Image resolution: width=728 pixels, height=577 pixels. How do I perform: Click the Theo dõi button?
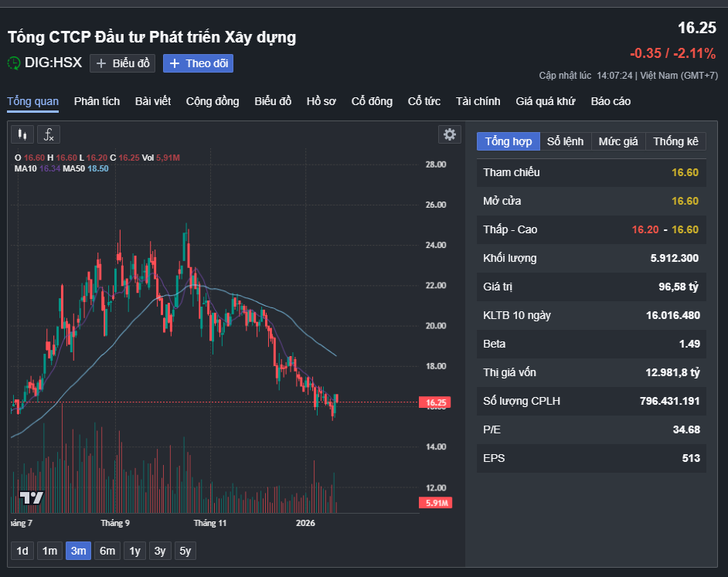tap(198, 63)
